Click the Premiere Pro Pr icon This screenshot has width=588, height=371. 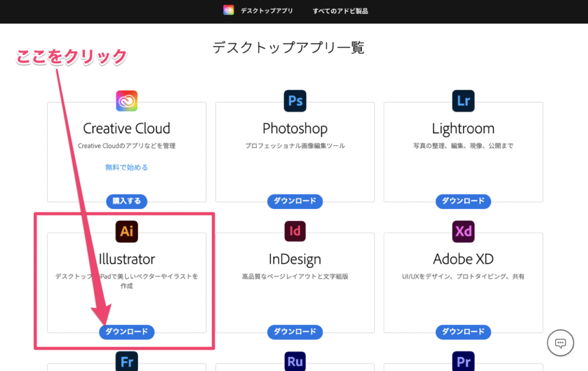tap(463, 362)
